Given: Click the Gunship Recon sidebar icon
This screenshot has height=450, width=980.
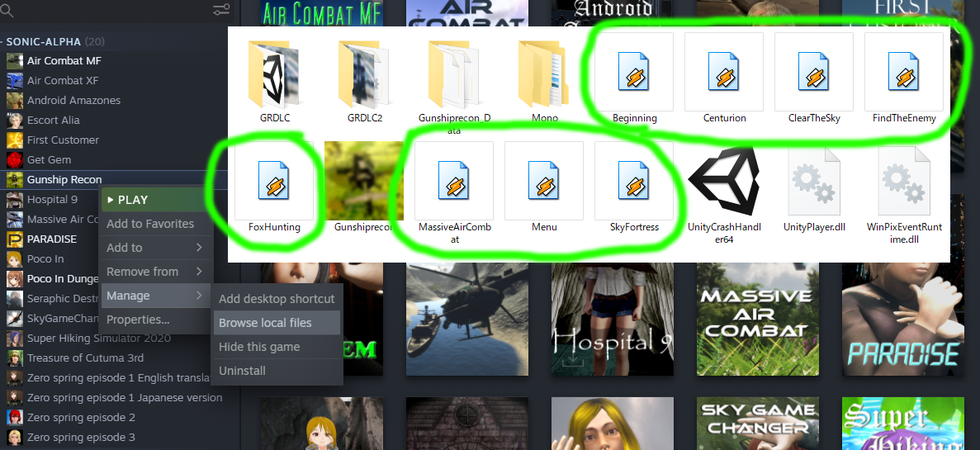Looking at the screenshot, I should 15,179.
